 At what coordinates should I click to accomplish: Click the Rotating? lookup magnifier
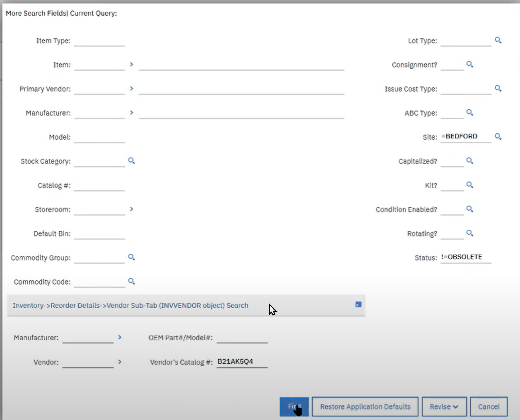469,233
